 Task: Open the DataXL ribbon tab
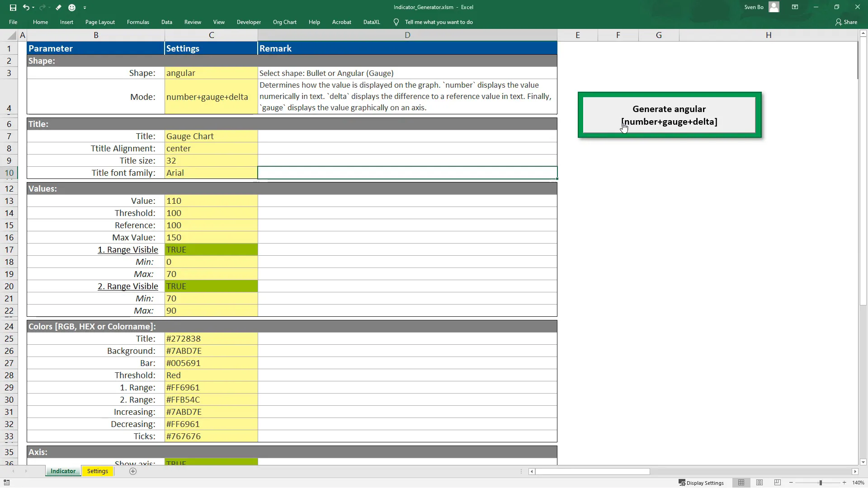pos(371,22)
